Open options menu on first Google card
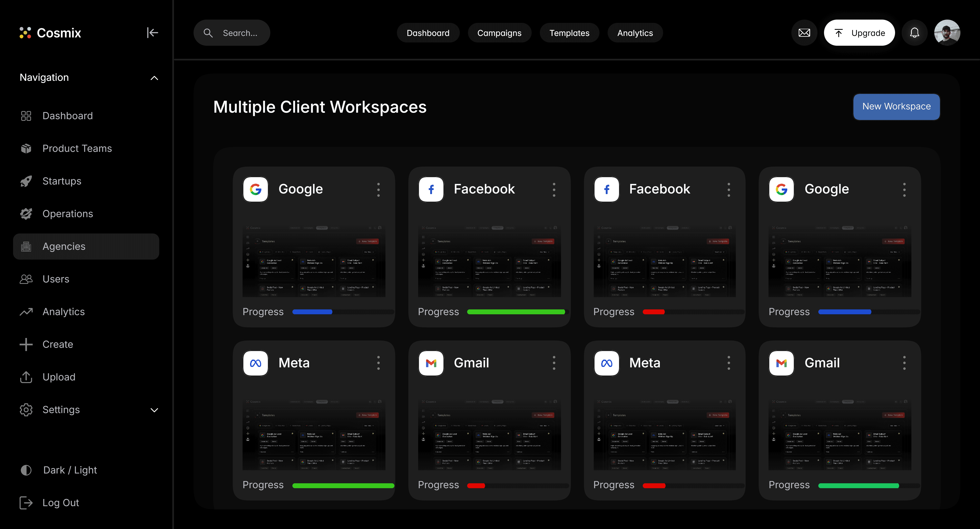Viewport: 980px width, 529px height. [378, 189]
